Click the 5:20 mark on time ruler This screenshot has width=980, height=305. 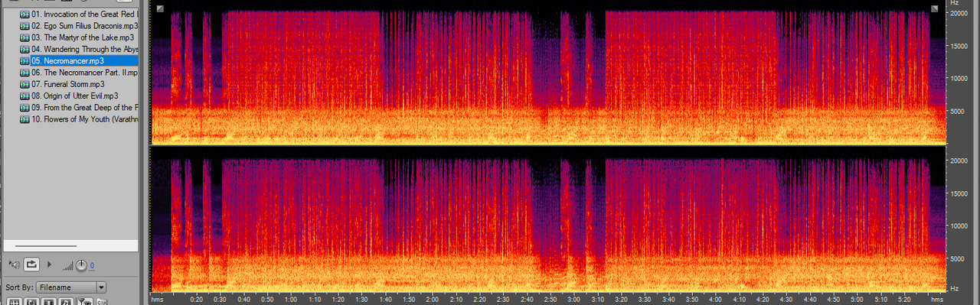coord(904,299)
